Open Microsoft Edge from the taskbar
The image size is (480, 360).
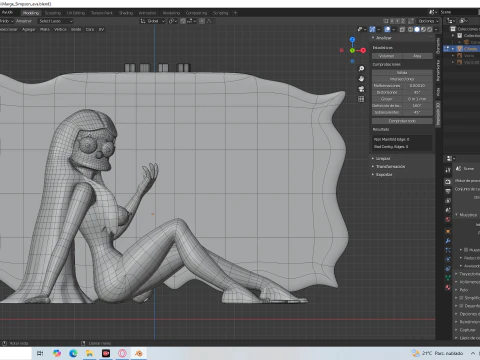pos(73,353)
